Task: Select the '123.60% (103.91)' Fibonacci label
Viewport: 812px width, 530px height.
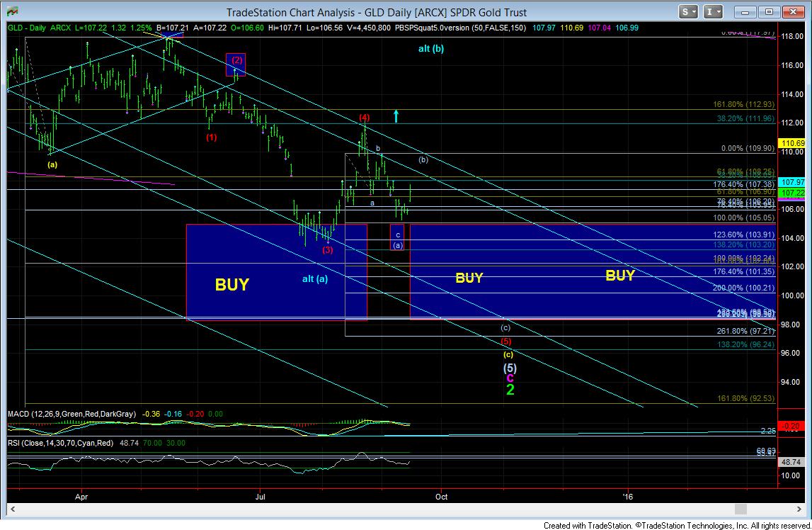Action: [x=743, y=235]
